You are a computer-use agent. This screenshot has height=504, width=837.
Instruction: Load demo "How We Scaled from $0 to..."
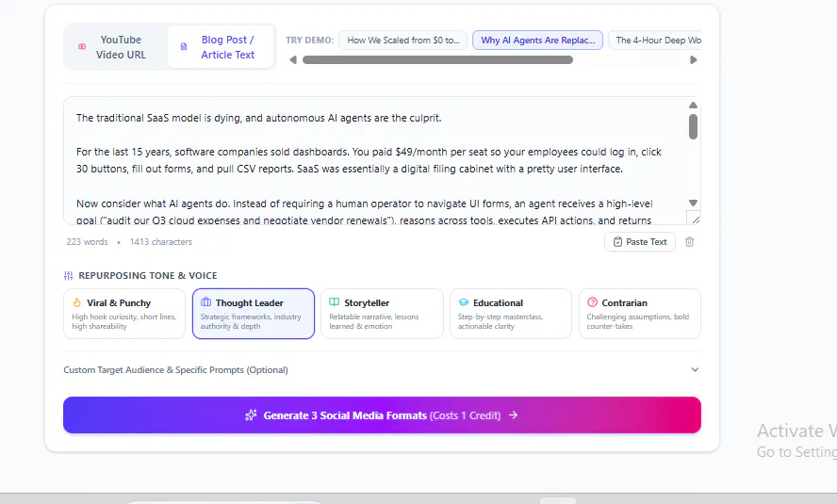point(403,40)
